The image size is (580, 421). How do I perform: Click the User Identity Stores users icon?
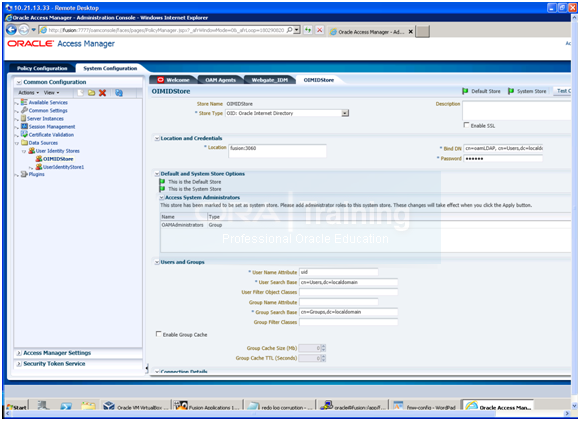[32, 151]
